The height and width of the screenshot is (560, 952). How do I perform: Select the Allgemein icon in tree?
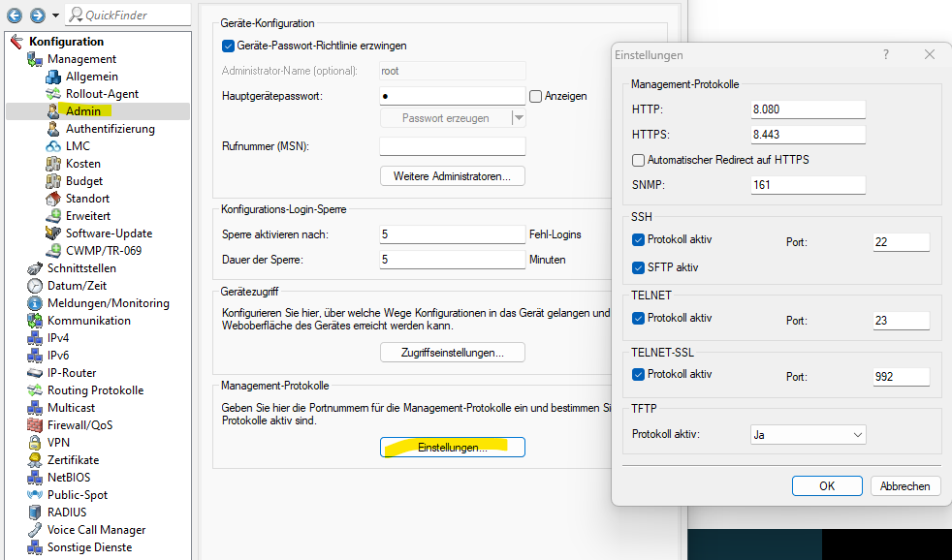[53, 77]
